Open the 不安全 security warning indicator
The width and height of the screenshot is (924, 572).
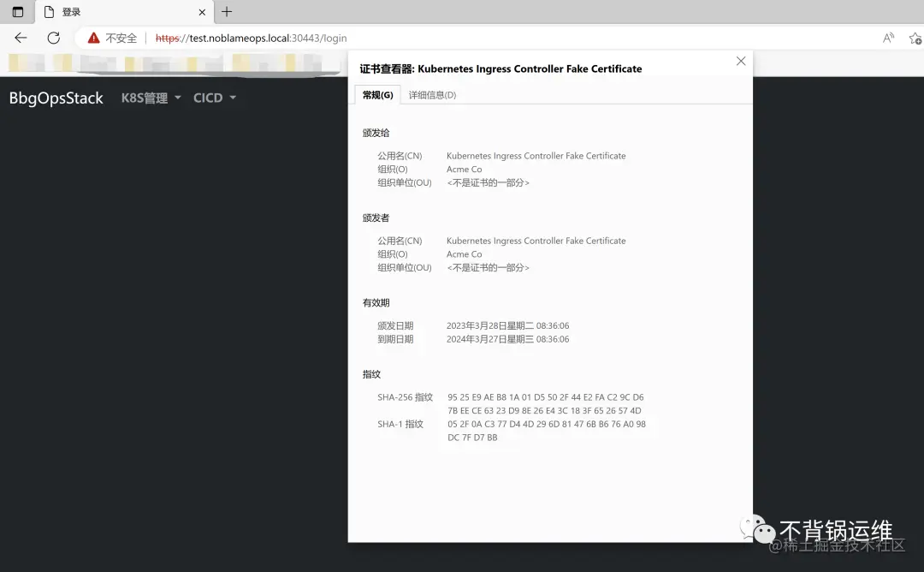[111, 38]
